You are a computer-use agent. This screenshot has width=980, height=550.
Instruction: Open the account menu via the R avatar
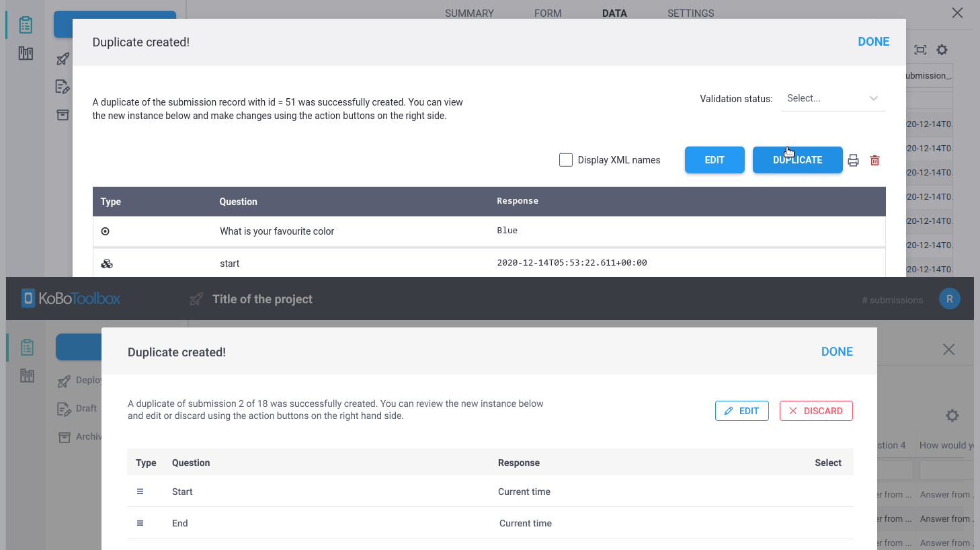(949, 299)
